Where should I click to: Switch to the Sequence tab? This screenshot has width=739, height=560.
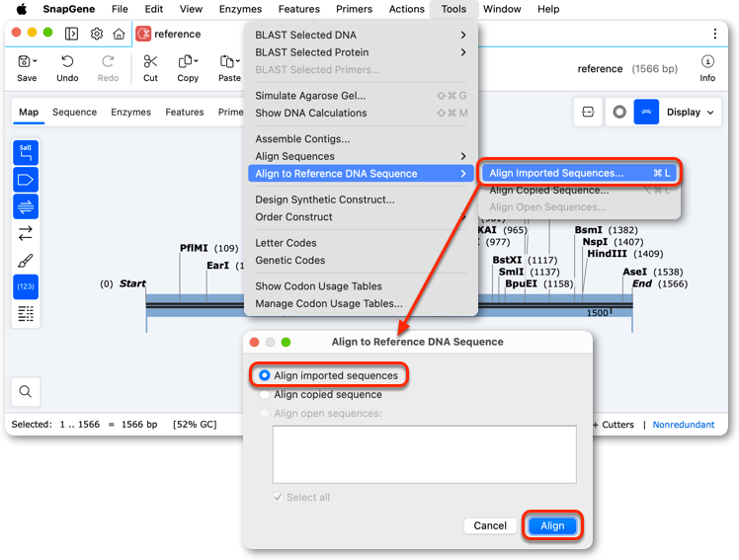point(74,112)
